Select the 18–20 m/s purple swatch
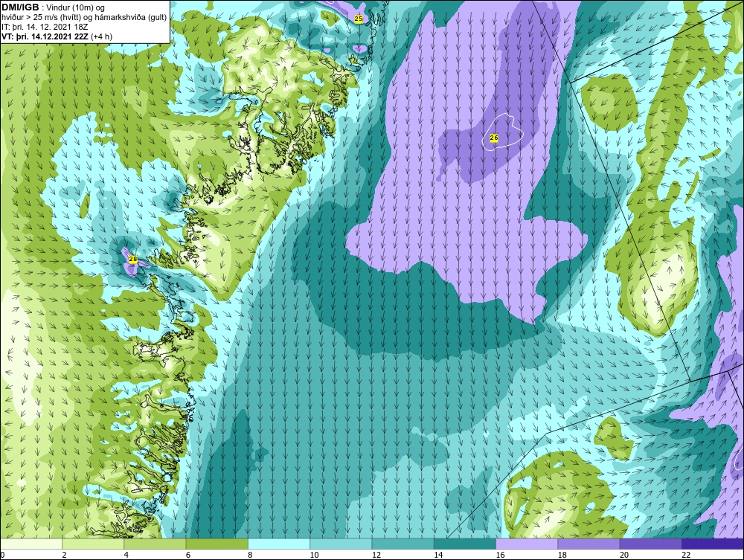744x560 pixels. [589, 544]
